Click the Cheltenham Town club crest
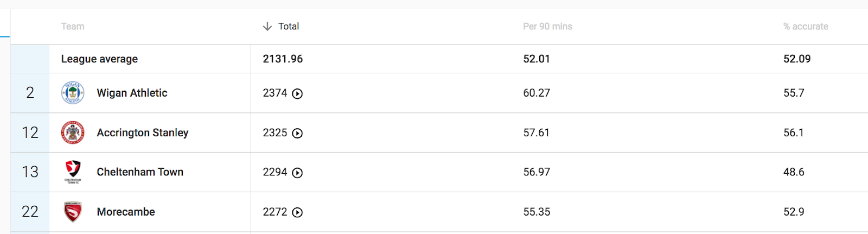This screenshot has height=234, width=868. [x=73, y=172]
